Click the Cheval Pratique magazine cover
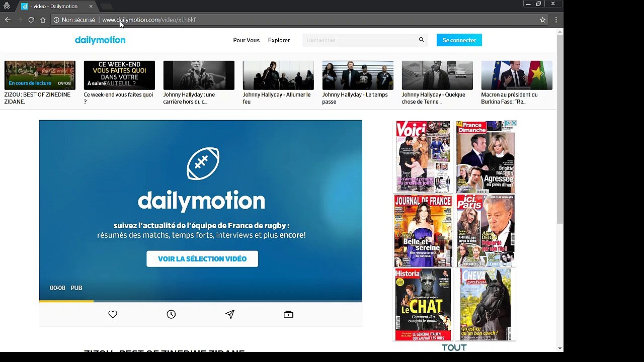Image resolution: width=644 pixels, height=362 pixels. (486, 305)
